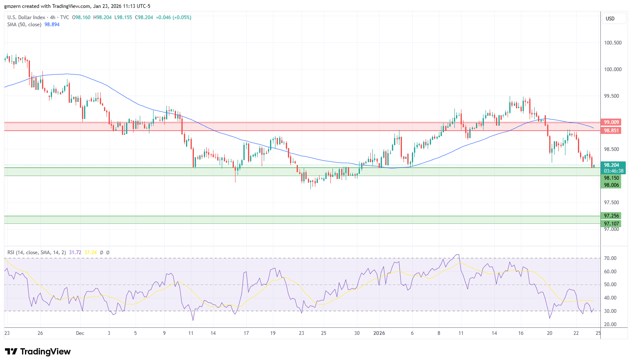Click the 97.107 green price label

611,224
